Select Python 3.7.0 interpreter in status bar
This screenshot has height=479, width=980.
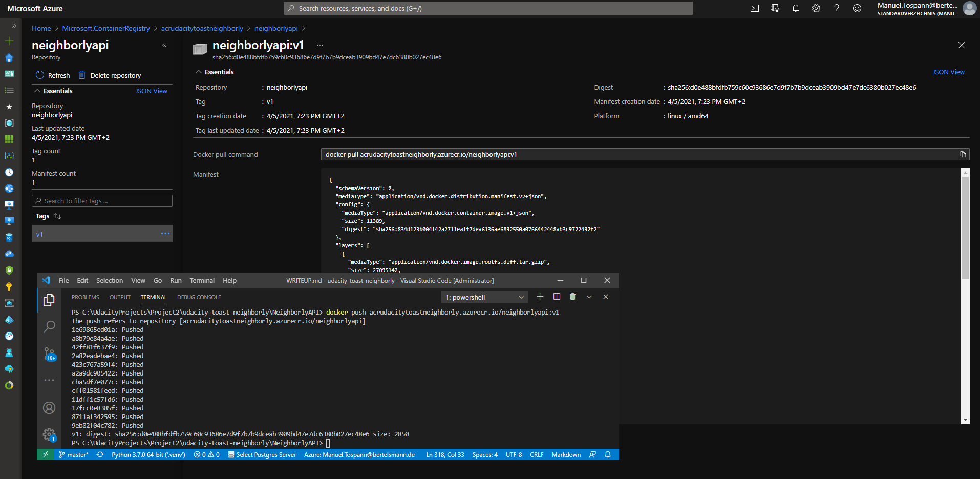click(148, 454)
